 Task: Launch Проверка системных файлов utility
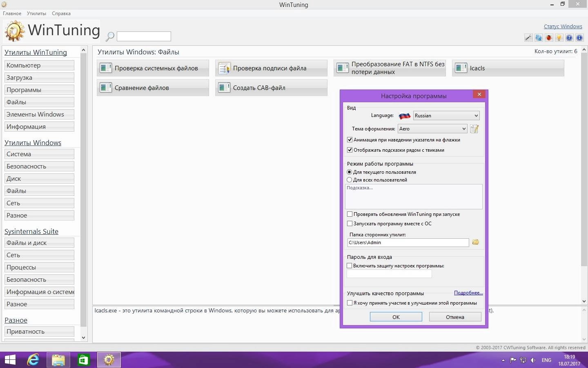153,68
